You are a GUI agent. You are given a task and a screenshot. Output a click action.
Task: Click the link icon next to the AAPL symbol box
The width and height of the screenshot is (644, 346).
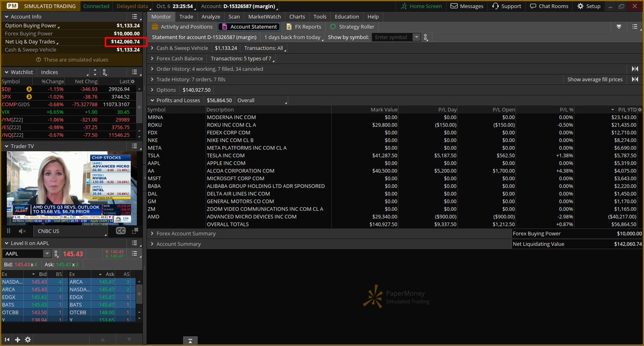coord(57,254)
